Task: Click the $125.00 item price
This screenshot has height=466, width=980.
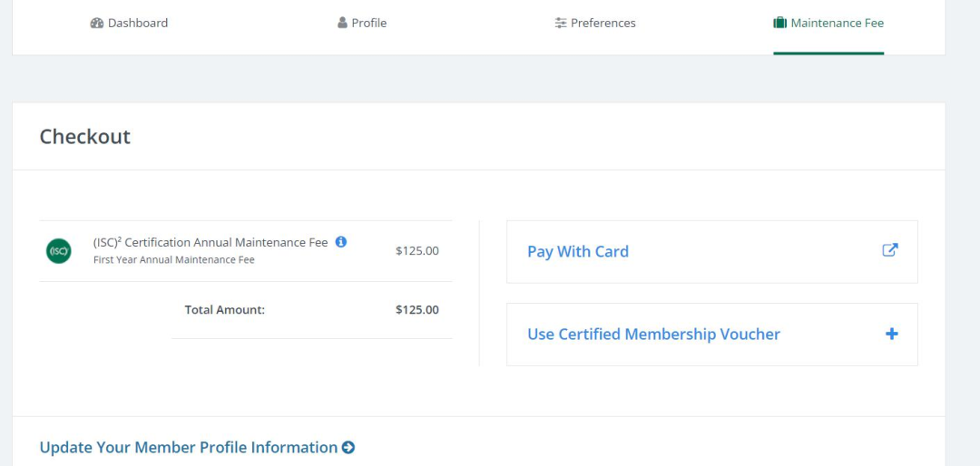Action: pyautogui.click(x=416, y=251)
